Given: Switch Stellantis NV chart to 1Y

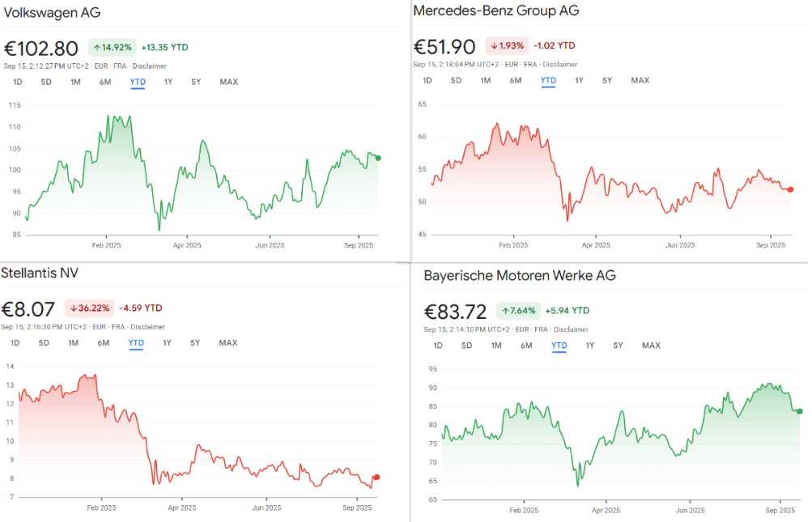Looking at the screenshot, I should click(167, 343).
